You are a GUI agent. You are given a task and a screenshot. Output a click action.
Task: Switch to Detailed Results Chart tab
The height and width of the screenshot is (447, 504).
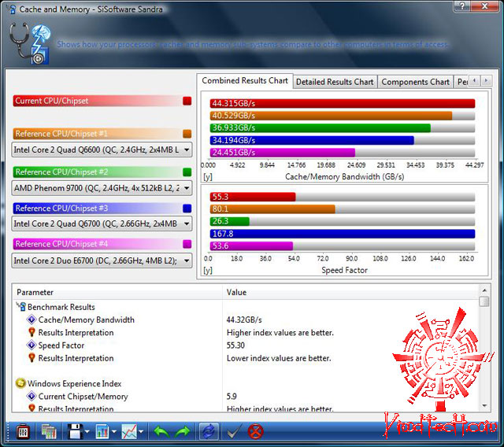tap(335, 82)
